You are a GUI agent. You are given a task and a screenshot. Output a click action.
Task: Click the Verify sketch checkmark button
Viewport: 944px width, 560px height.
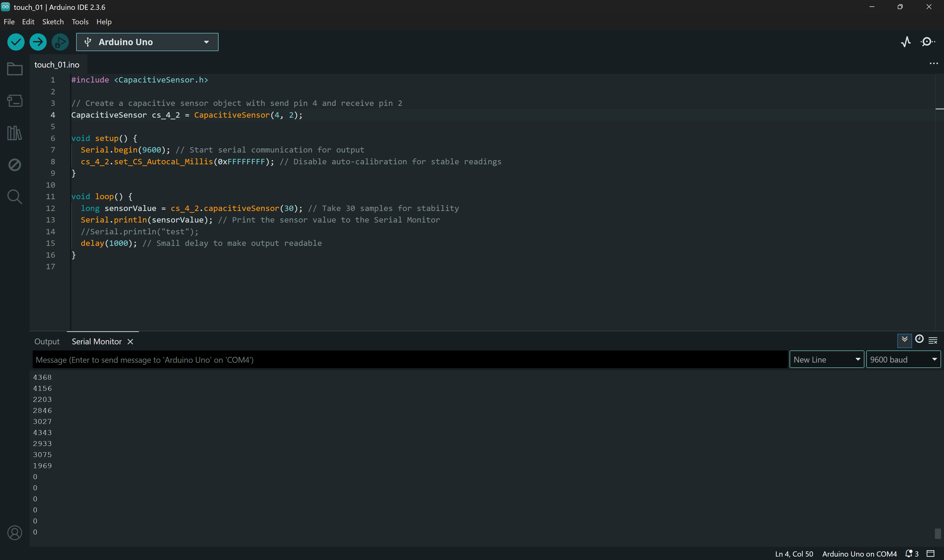(16, 42)
